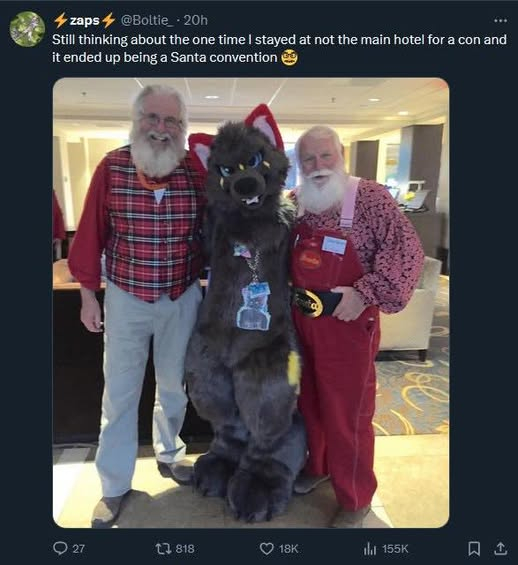Click the tweet text about Santa convention
Screen dimensions: 518x565
point(279,48)
